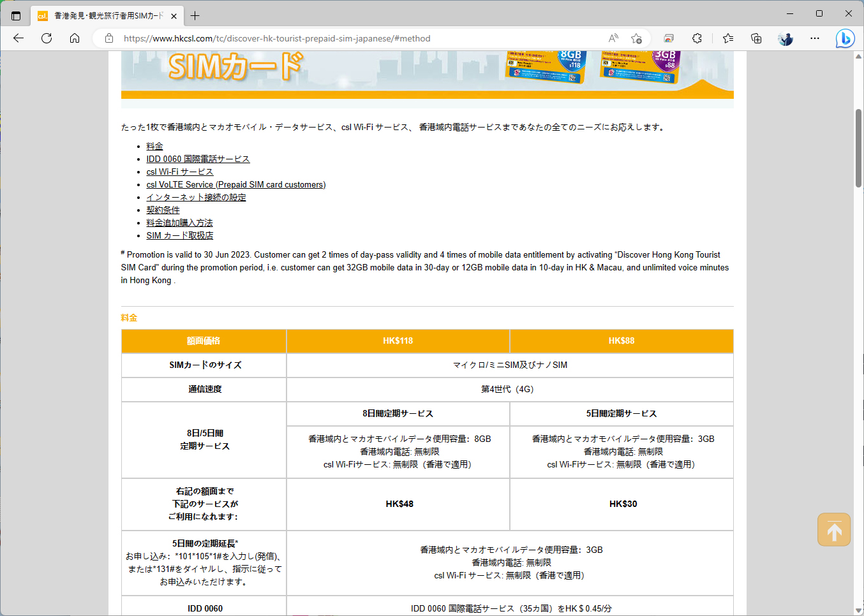Open the SIM カード取扱店 link
The width and height of the screenshot is (864, 616).
[x=180, y=235]
